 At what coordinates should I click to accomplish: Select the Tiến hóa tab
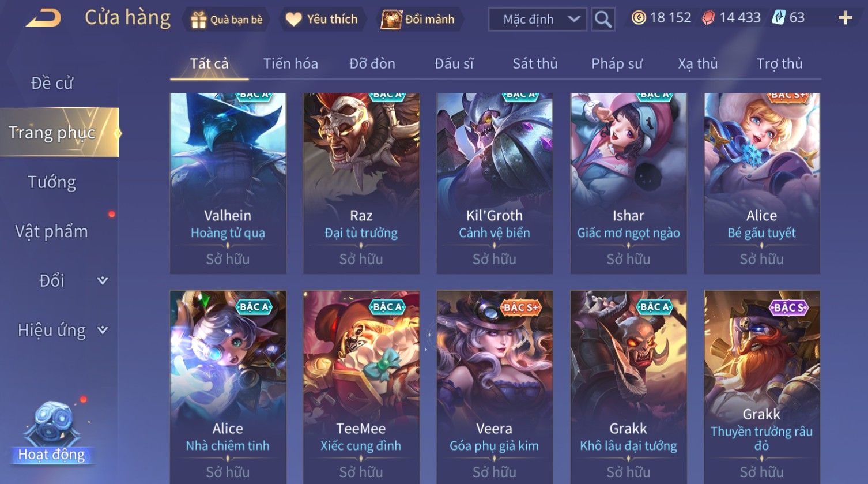290,63
